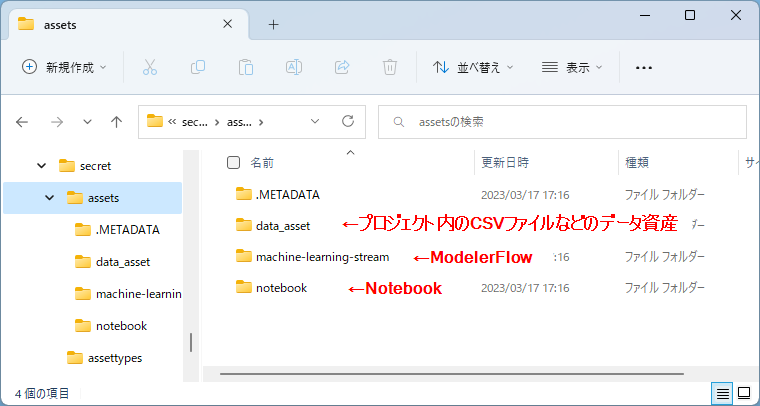
Task: Select data_asset in navigation tree
Action: point(123,262)
